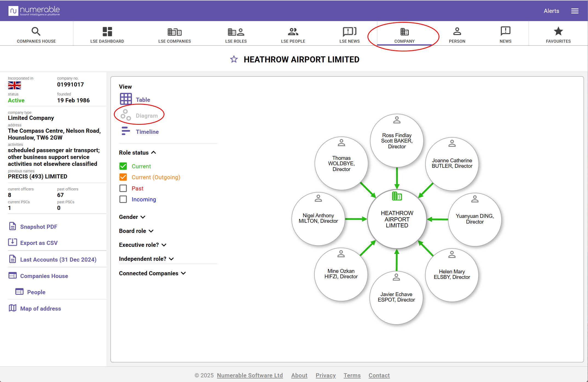This screenshot has height=382, width=588.
Task: Select the Timeline view icon
Action: coord(126,131)
